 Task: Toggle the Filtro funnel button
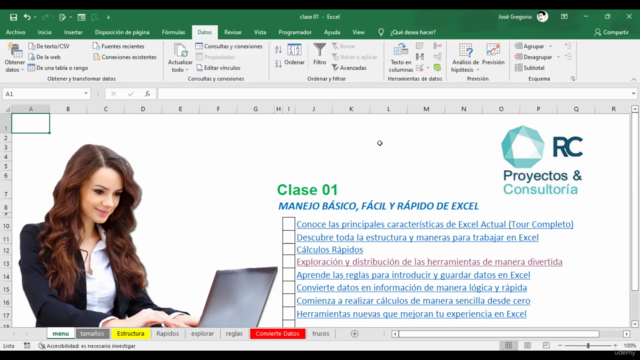coord(320,54)
